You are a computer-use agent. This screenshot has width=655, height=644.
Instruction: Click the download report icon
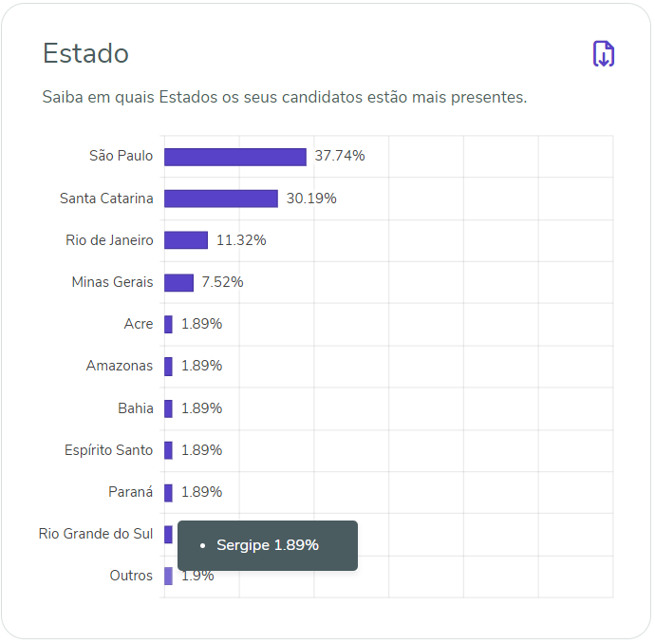[x=604, y=54]
